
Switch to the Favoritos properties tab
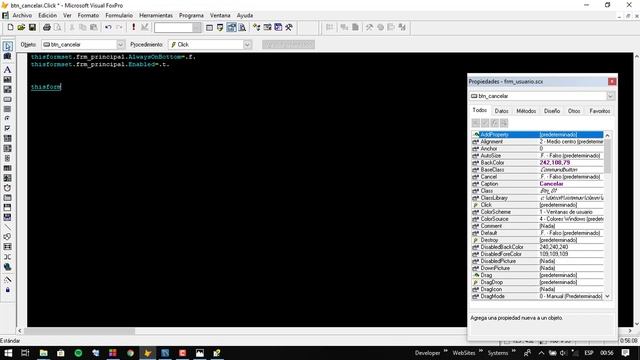pyautogui.click(x=600, y=111)
